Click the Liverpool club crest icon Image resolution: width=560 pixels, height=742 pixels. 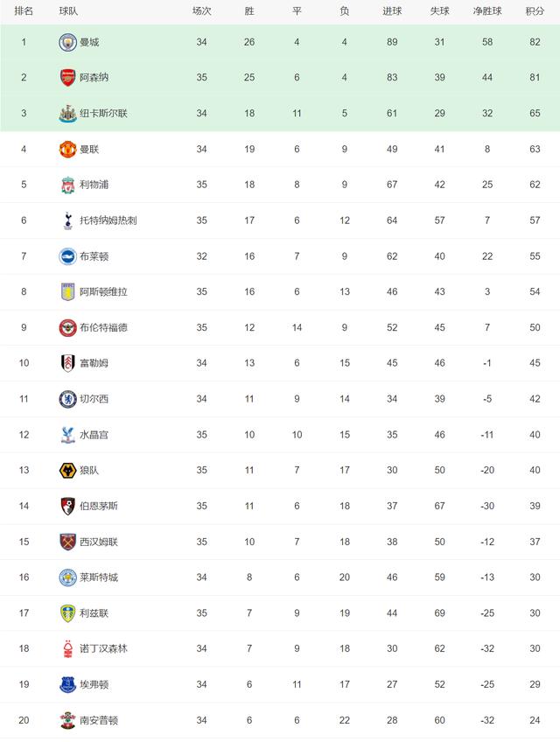point(67,185)
